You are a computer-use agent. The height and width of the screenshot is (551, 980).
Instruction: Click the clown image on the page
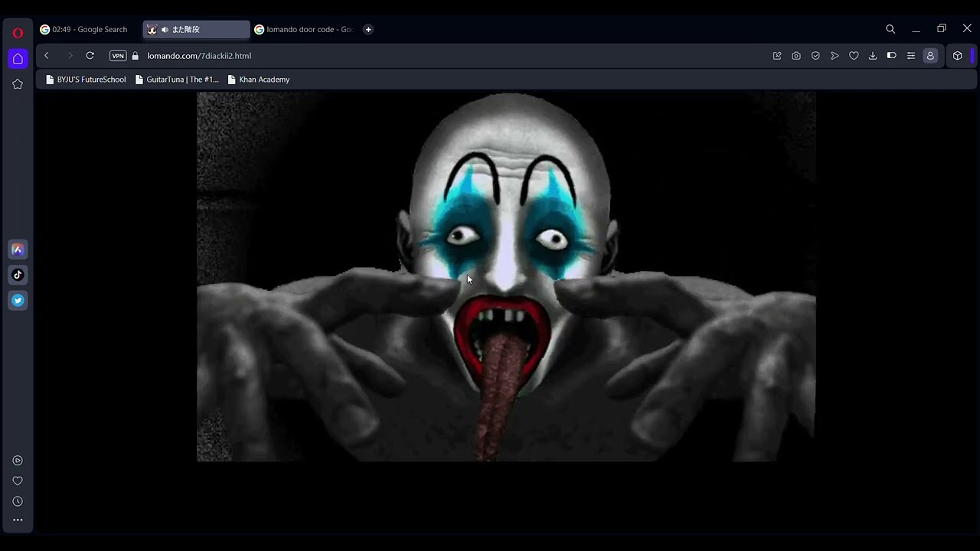506,276
